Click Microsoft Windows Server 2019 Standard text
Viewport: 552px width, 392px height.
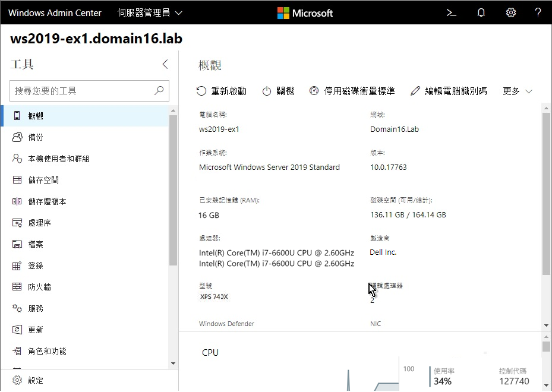(x=269, y=167)
